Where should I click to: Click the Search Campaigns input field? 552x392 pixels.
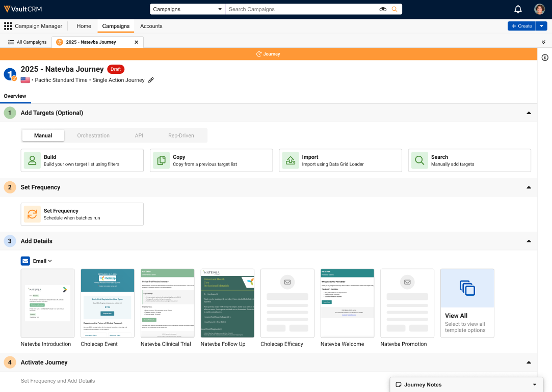pos(301,9)
